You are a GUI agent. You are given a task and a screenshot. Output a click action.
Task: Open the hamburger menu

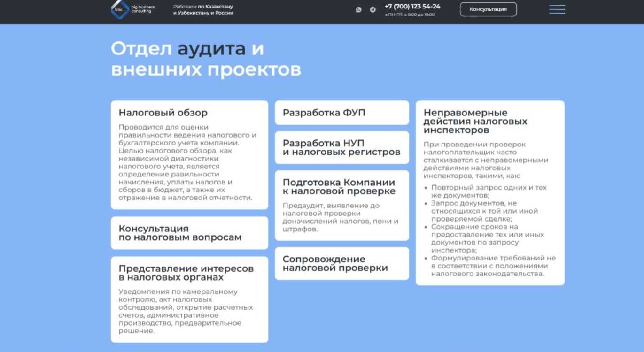(x=557, y=9)
